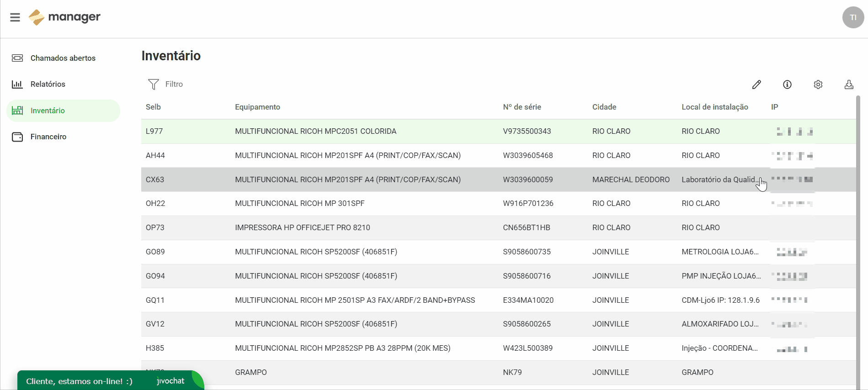868x390 pixels.
Task: Click serial number W423L500389
Action: [527, 348]
